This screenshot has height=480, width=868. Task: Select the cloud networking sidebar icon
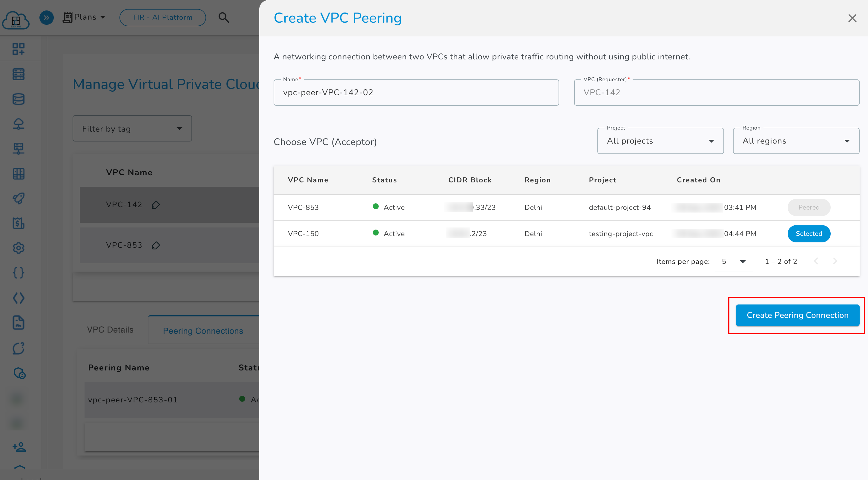[19, 124]
